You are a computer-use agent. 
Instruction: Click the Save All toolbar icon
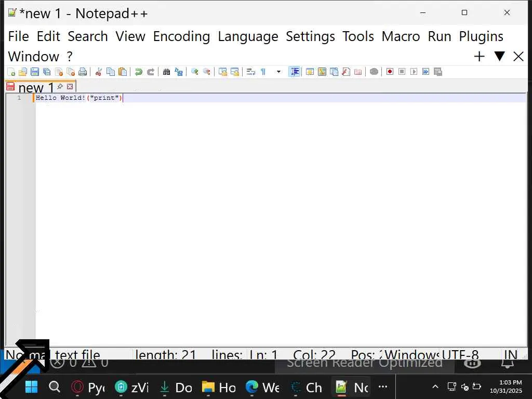pos(47,72)
